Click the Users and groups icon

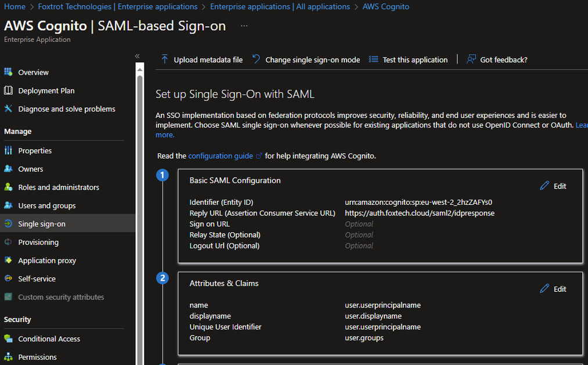[x=8, y=205]
